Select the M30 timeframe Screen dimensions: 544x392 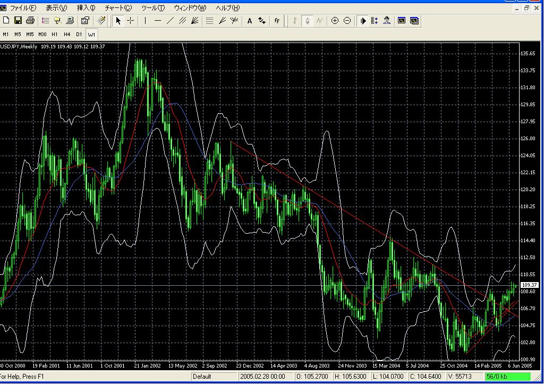(x=42, y=35)
